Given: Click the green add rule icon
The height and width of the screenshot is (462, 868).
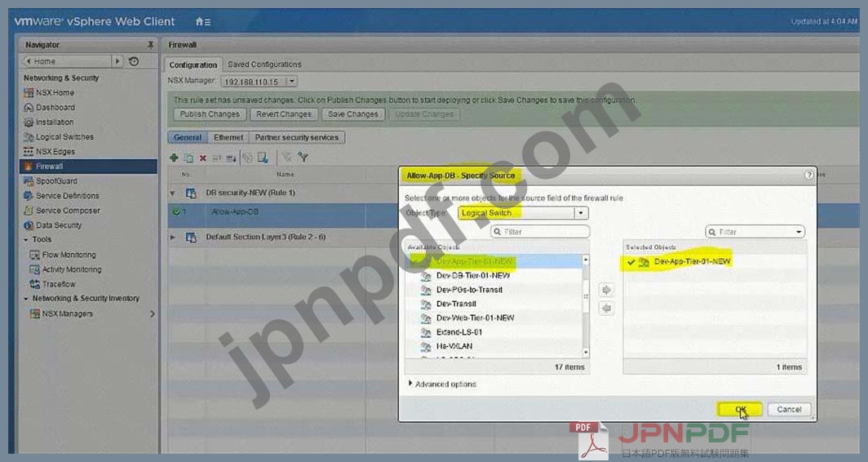Looking at the screenshot, I should point(174,158).
